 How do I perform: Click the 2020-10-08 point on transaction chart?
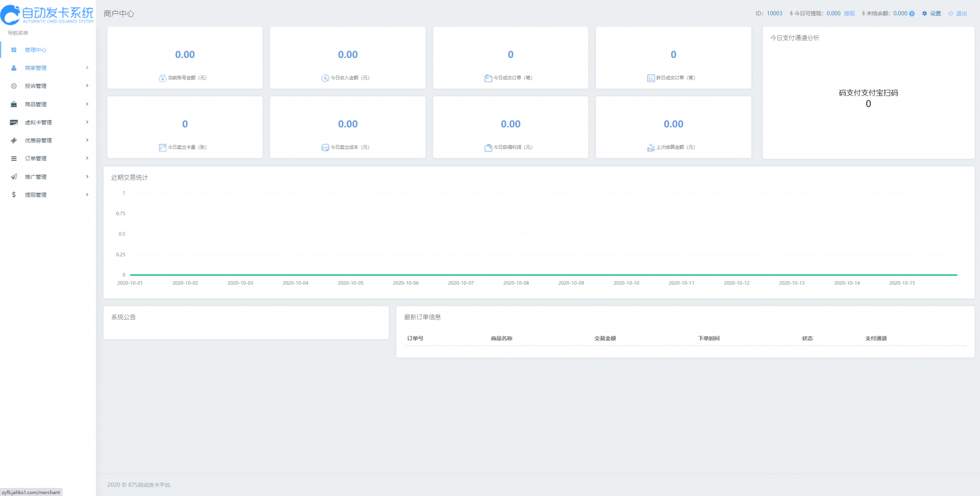516,275
